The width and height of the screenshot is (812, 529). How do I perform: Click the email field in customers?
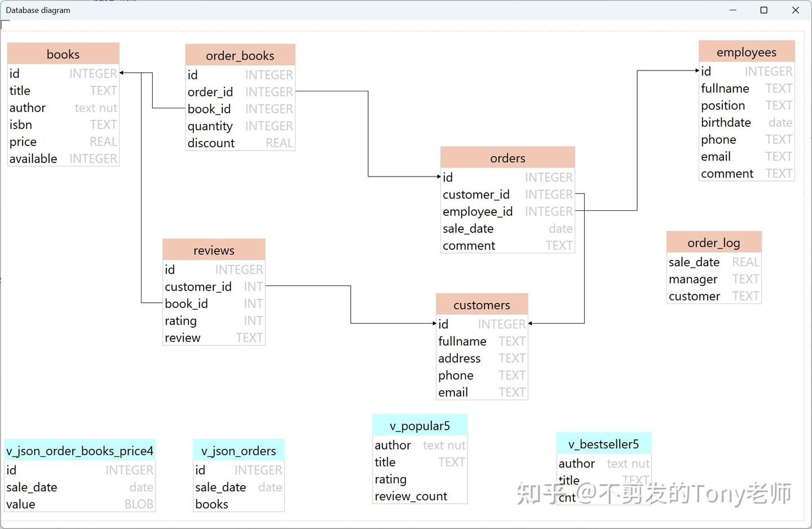pos(453,392)
